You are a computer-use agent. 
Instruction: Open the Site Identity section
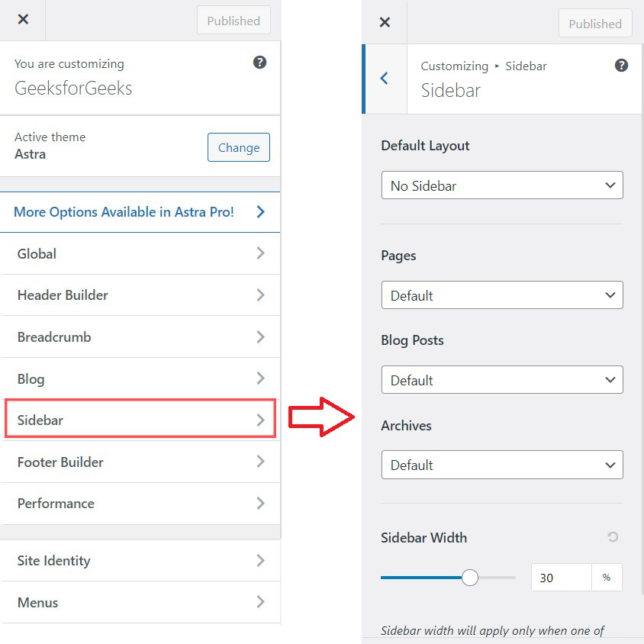[140, 561]
